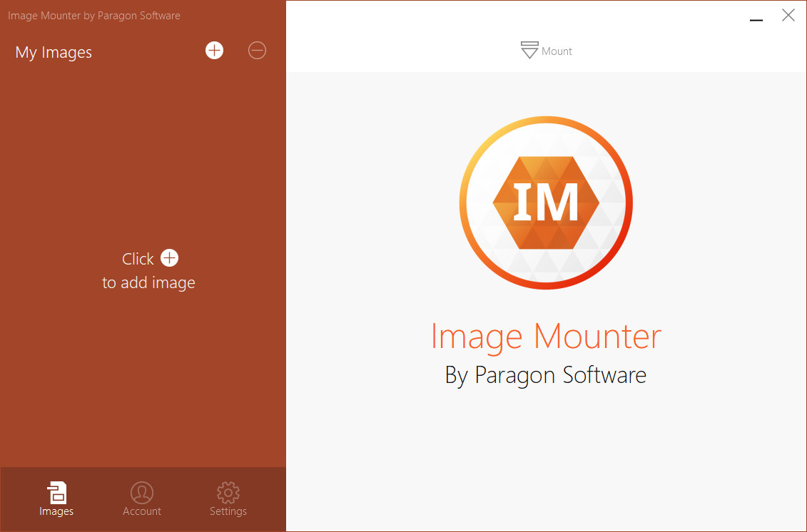This screenshot has width=807, height=532.
Task: Open the Settings tab
Action: tap(228, 499)
